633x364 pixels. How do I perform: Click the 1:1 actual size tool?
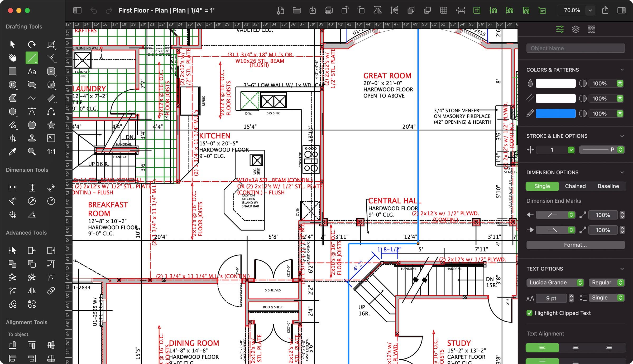click(x=51, y=152)
